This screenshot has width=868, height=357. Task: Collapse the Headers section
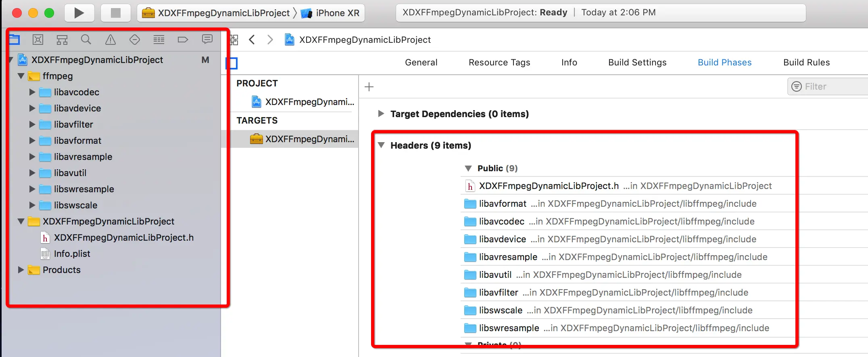click(381, 145)
